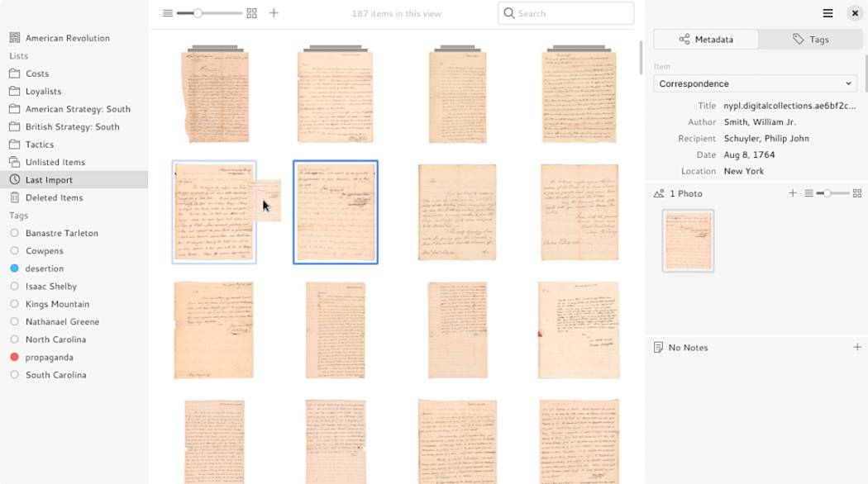Click the Unlisted Items icon

pyautogui.click(x=14, y=162)
